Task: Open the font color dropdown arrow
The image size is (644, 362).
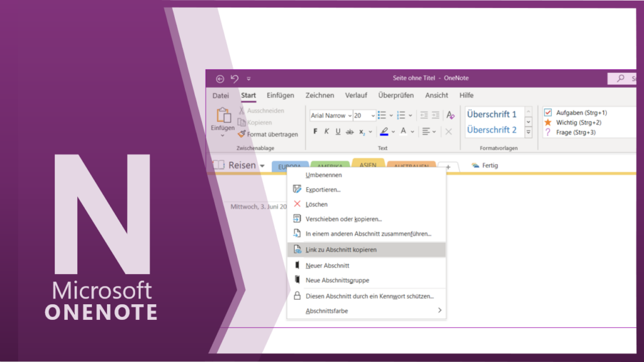Action: [x=413, y=132]
